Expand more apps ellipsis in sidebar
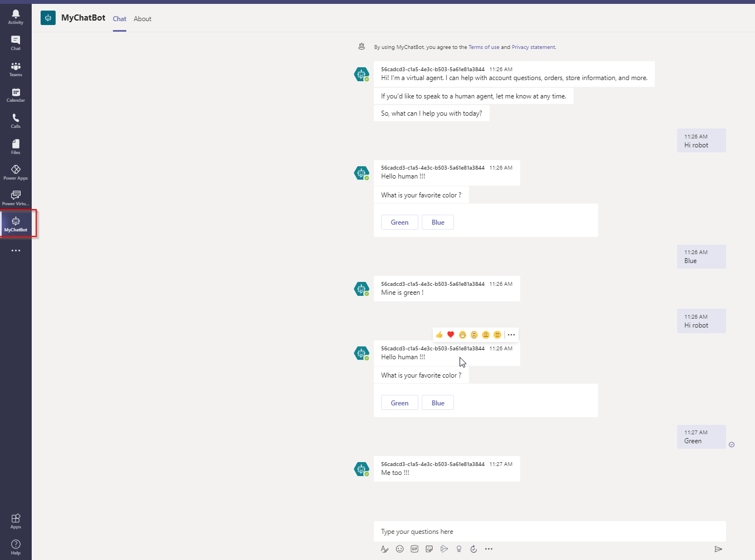The image size is (755, 560). [16, 251]
